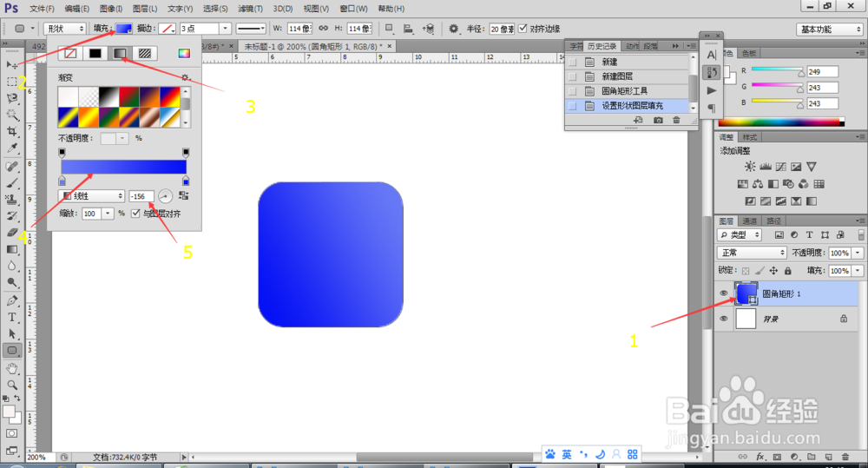Screen dimensions: 868x468
Task: Select the Lasso tool
Action: [x=11, y=98]
